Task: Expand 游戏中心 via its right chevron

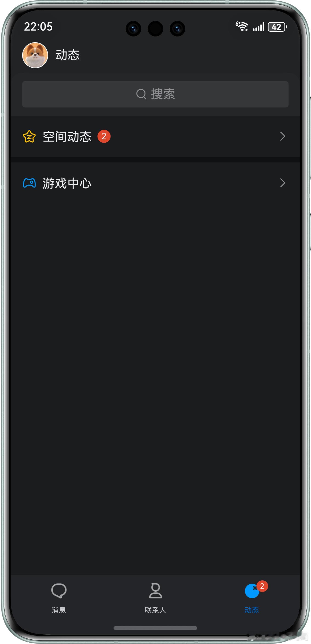Action: (283, 183)
